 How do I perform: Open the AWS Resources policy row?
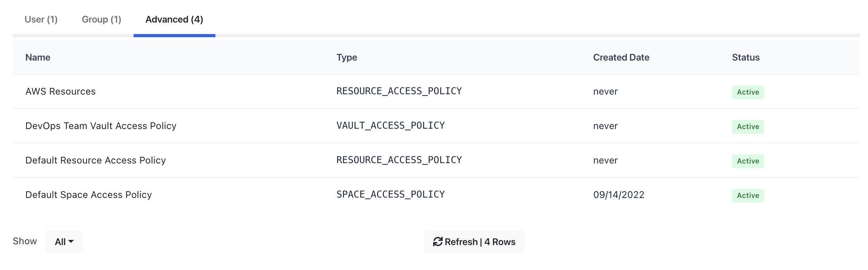tap(60, 91)
